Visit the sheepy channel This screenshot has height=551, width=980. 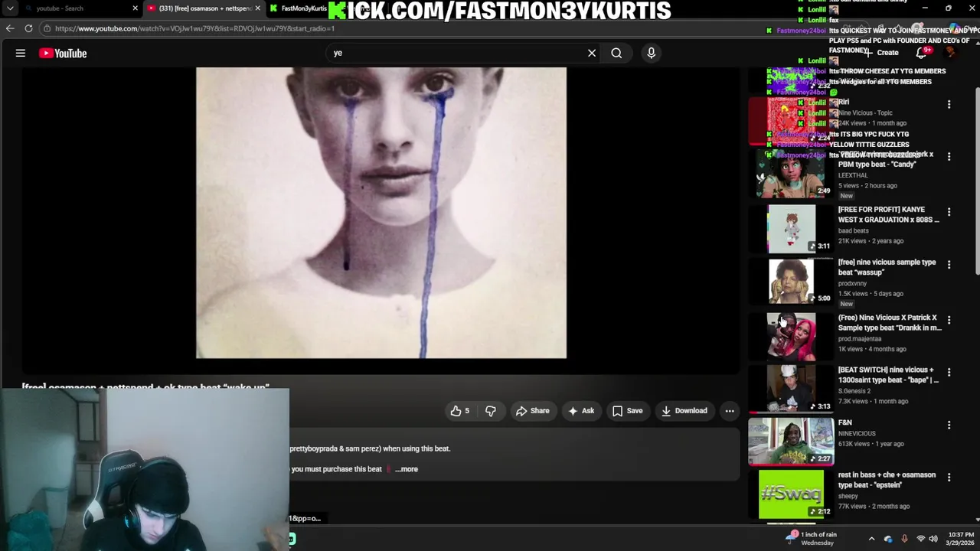(x=848, y=496)
